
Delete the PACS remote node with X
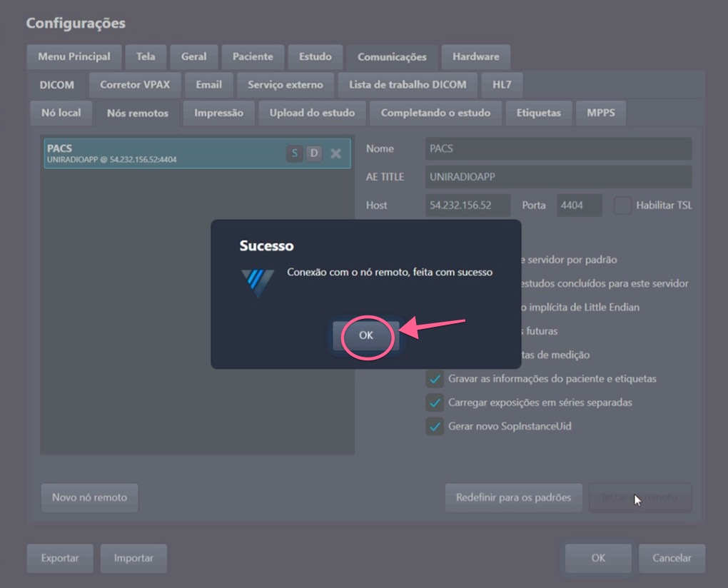(x=335, y=153)
